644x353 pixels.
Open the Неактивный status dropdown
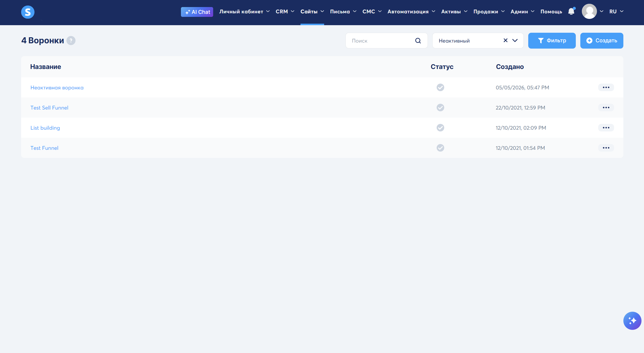478,41
